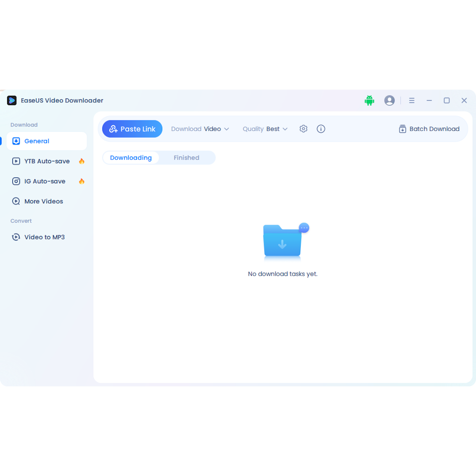Start a Batch Download
The width and height of the screenshot is (476, 476).
(429, 129)
